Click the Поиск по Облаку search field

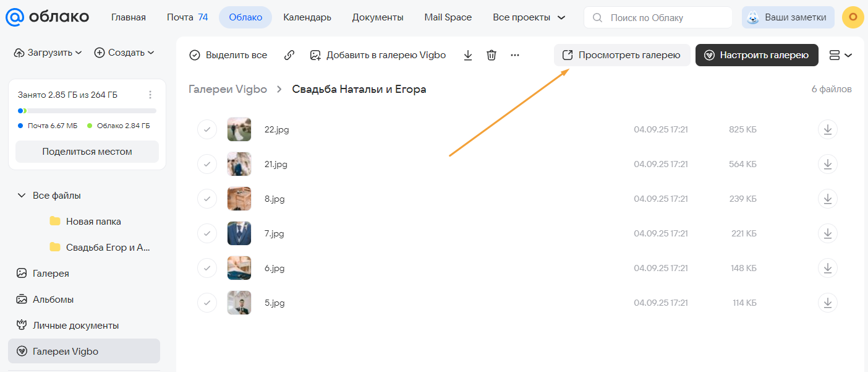[657, 17]
